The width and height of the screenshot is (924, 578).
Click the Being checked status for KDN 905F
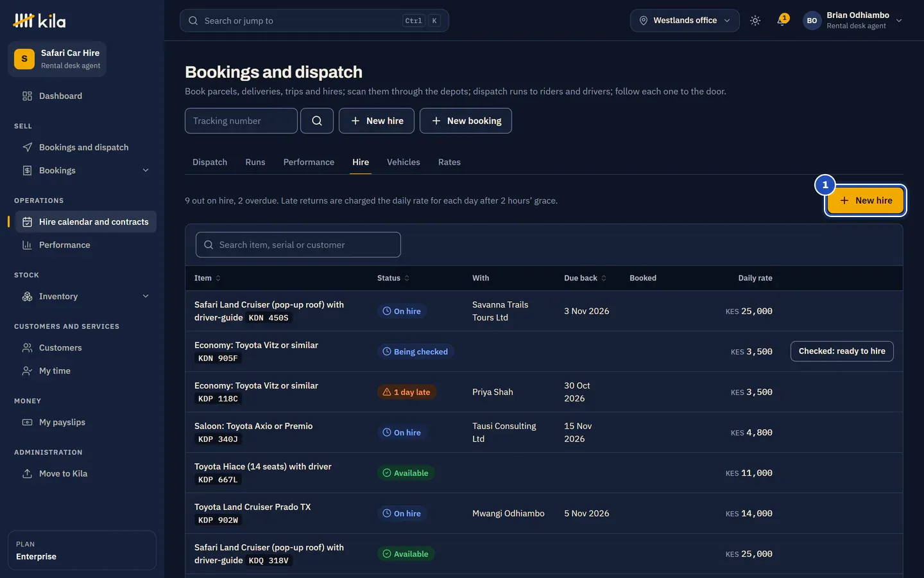415,351
